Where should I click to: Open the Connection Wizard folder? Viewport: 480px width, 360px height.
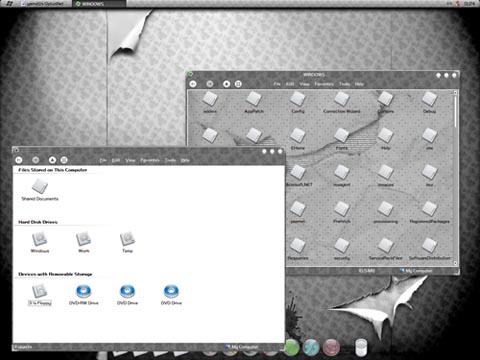click(x=342, y=102)
